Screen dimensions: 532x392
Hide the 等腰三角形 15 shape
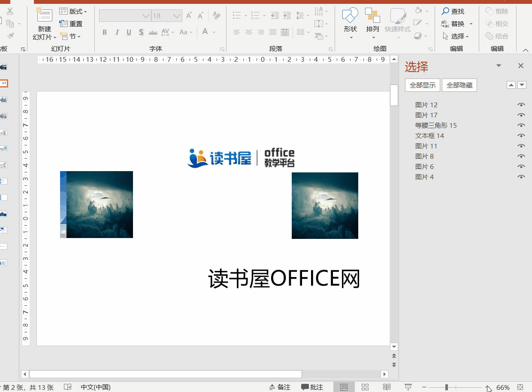(x=520, y=125)
